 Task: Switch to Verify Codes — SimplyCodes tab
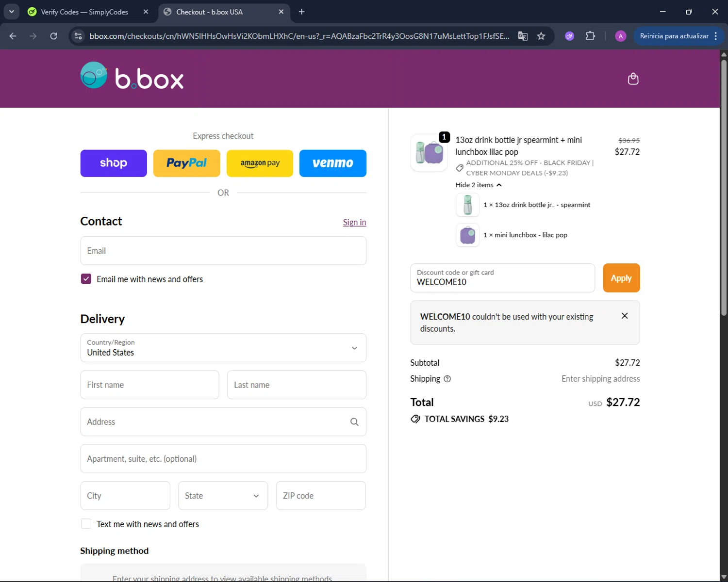tap(84, 12)
